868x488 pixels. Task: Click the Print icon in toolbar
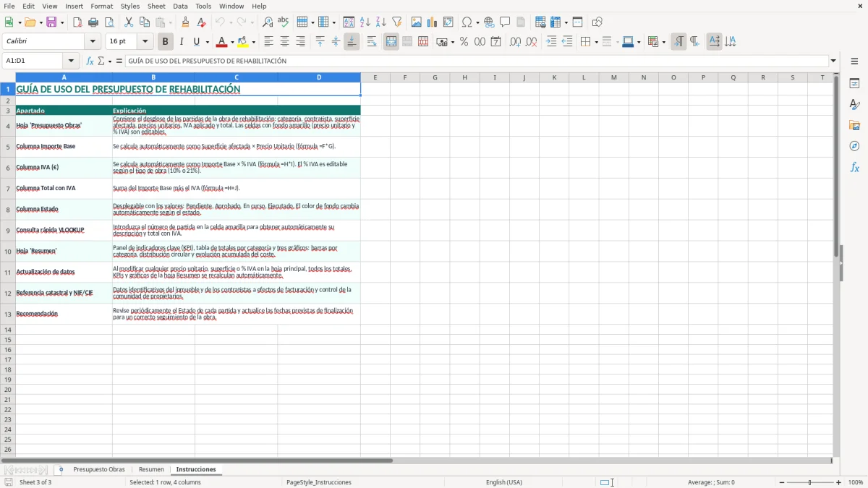93,22
